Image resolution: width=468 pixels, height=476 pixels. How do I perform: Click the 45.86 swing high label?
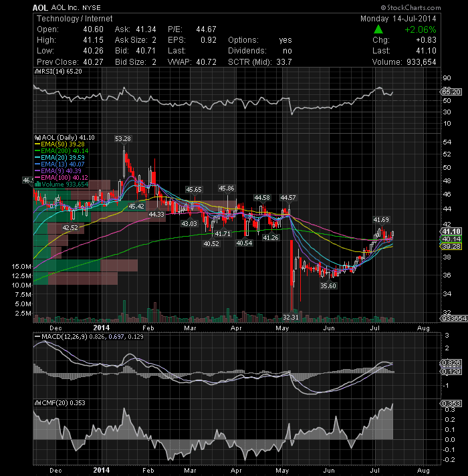227,189
